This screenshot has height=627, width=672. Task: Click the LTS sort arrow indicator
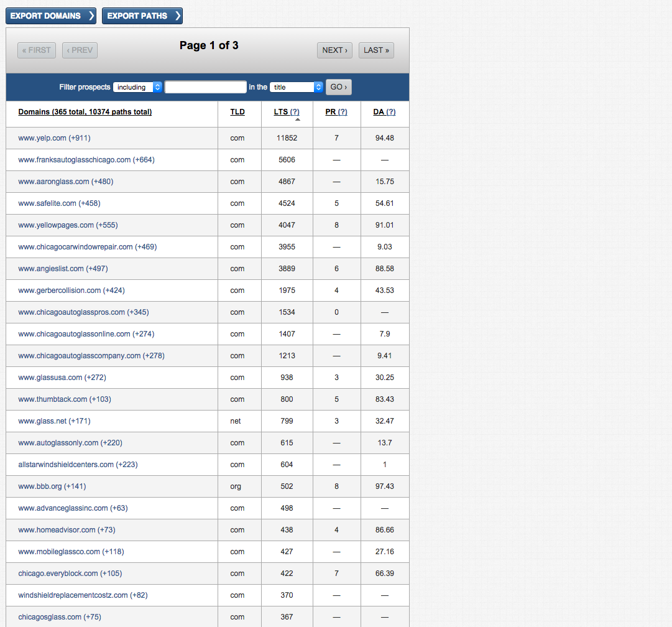298,119
